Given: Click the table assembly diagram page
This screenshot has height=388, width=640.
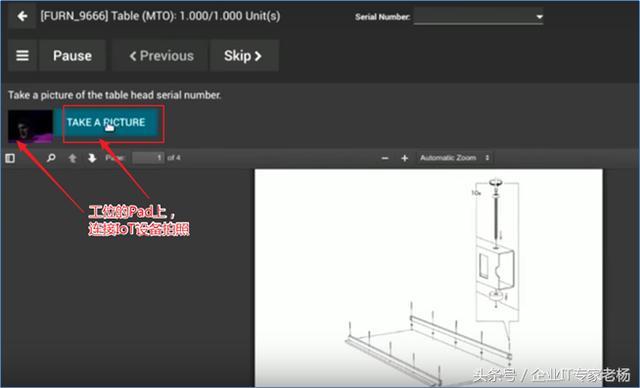Looking at the screenshot, I should click(x=429, y=277).
